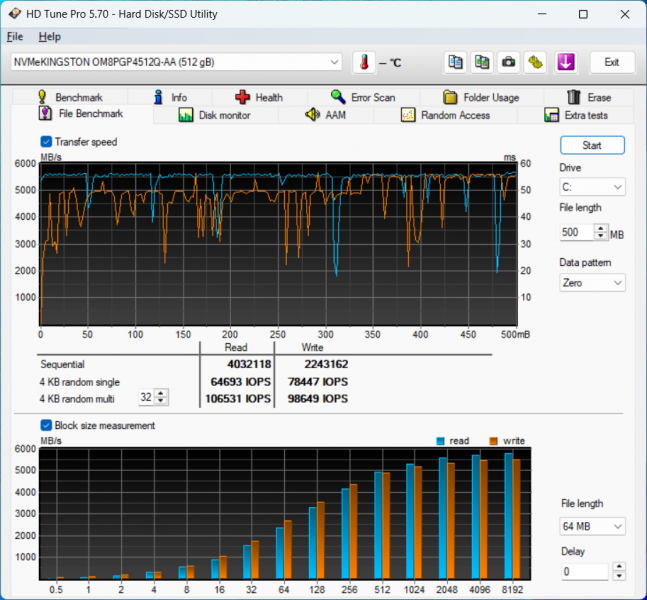Switch to the Erase tab
Image resolution: width=647 pixels, height=600 pixels.
pyautogui.click(x=589, y=97)
